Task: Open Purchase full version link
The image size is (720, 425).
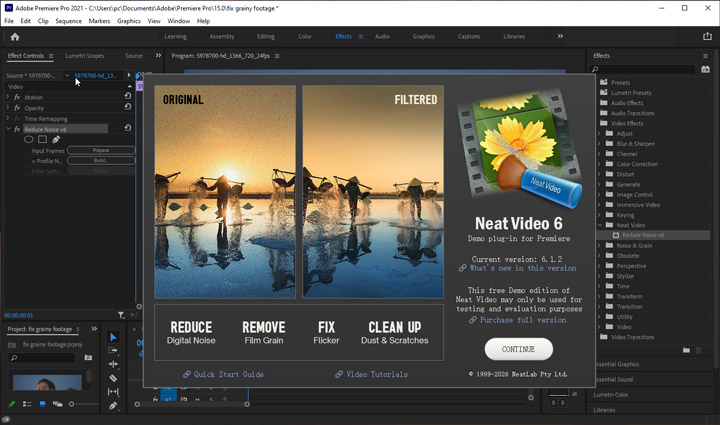Action: (518, 320)
